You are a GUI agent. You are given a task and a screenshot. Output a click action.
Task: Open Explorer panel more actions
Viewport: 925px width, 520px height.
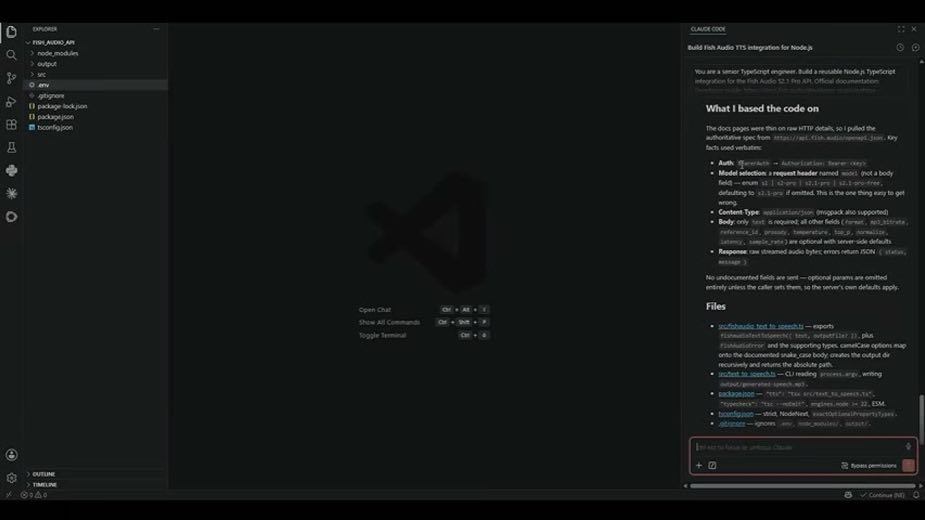click(x=156, y=29)
